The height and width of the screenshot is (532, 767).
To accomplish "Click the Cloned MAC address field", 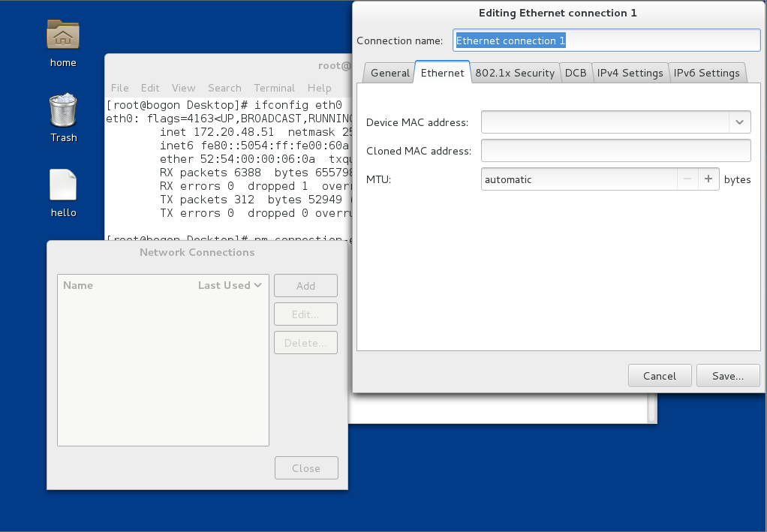I will point(616,151).
